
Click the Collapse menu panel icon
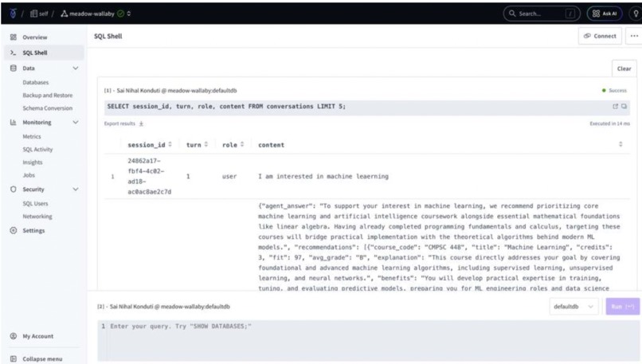(x=13, y=358)
